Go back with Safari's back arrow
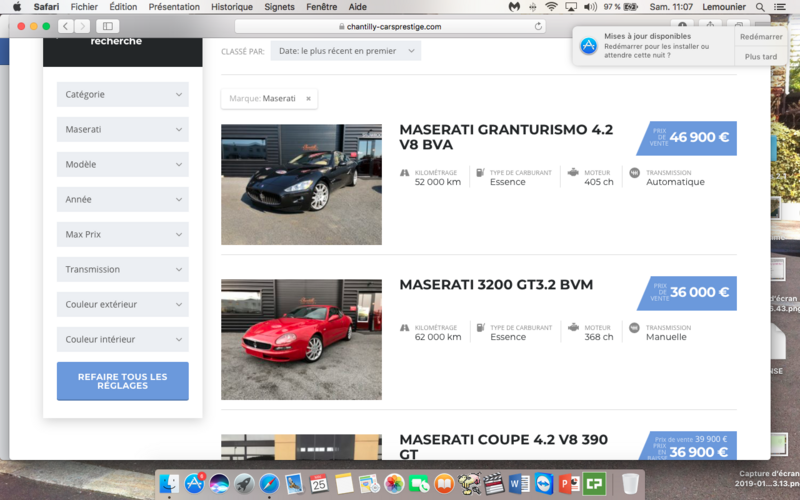 click(x=66, y=26)
